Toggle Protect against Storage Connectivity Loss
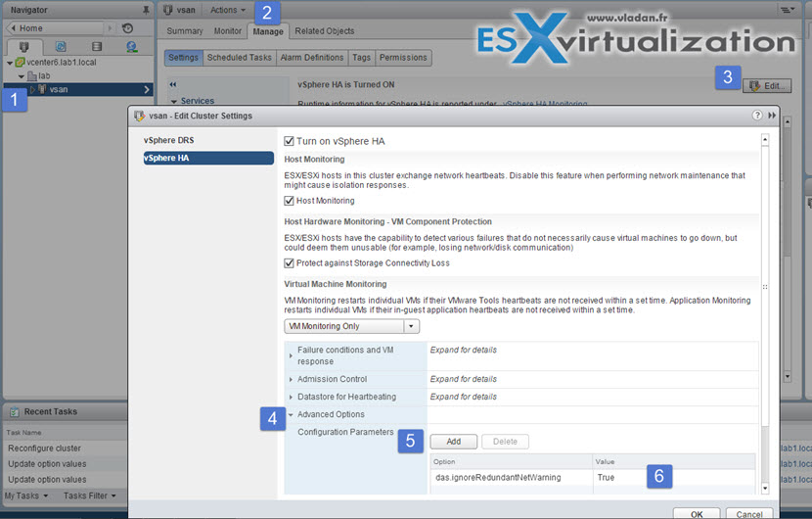Screen dimensions: 812x519 289,262
